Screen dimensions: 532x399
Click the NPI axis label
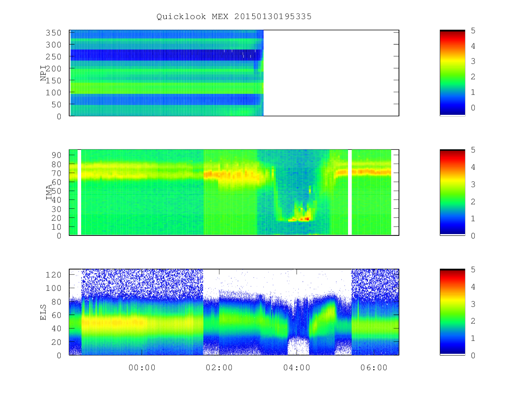tap(43, 73)
